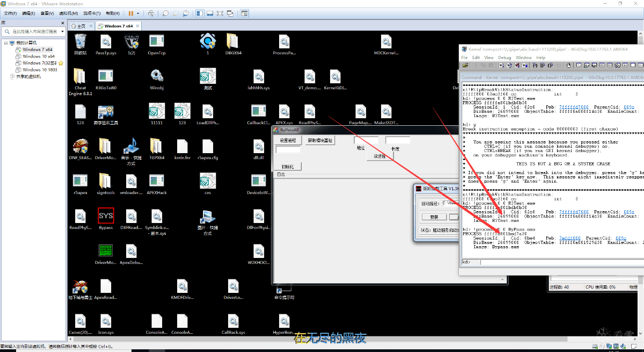644x352 pixels.
Task: Select the Bypass SYS desktop icon
Action: click(106, 219)
